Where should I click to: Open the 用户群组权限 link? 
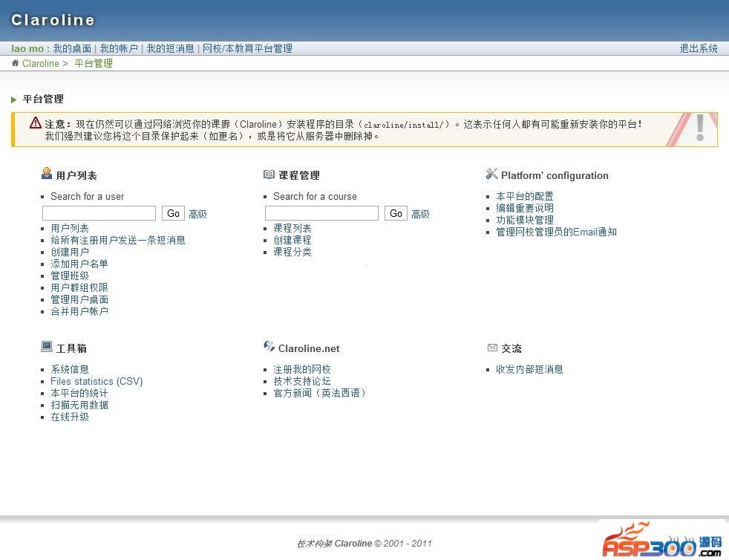tap(79, 287)
